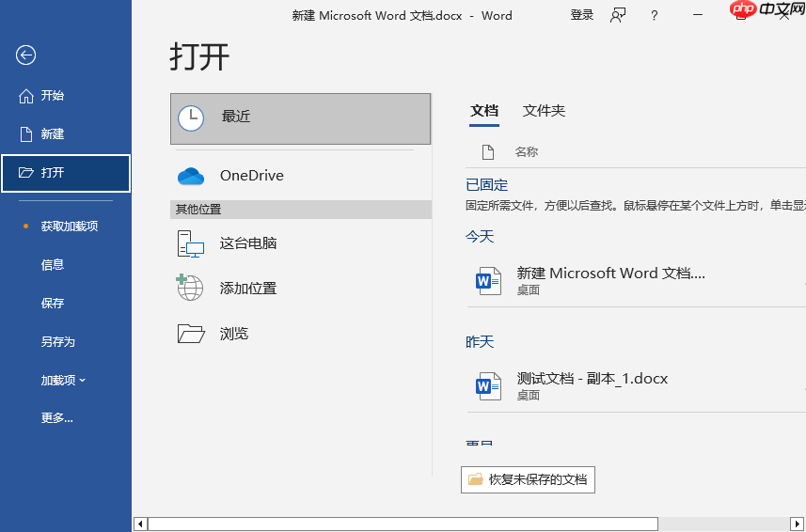This screenshot has width=806, height=532.
Task: Open the 信息 page
Action: [x=66, y=264]
